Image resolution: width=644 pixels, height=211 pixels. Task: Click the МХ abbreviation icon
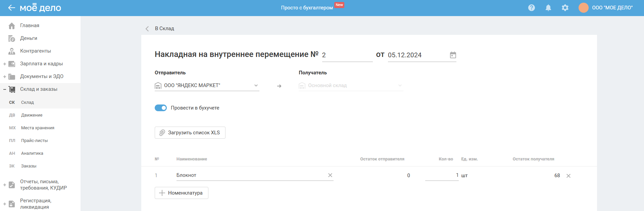12,128
